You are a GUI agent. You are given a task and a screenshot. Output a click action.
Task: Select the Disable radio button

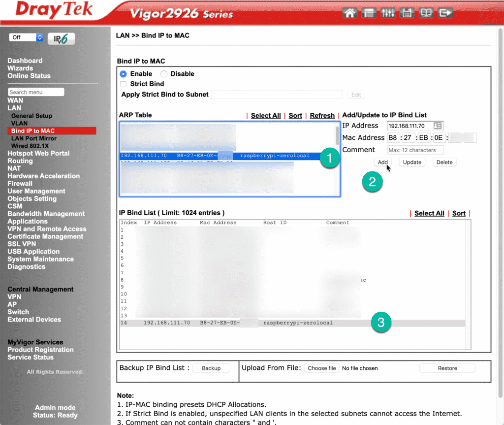164,74
